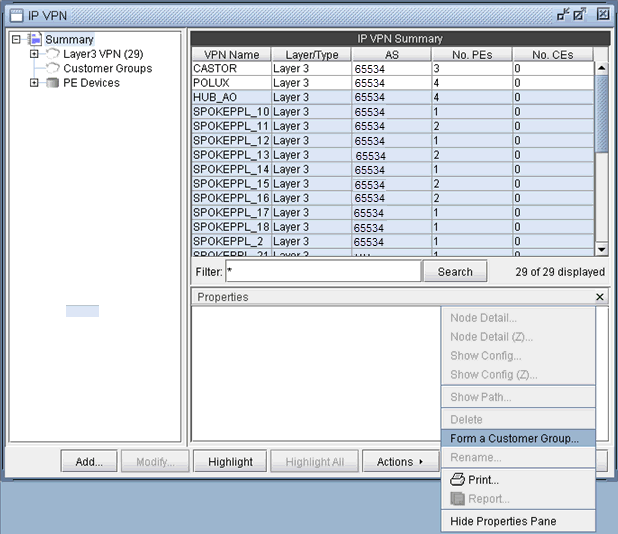Click the Summary tree node icon
Image resolution: width=618 pixels, height=534 pixels.
[35, 40]
